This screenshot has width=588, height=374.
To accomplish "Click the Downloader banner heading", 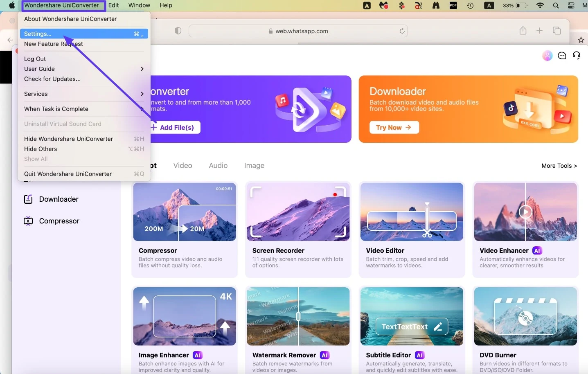I will click(x=398, y=91).
